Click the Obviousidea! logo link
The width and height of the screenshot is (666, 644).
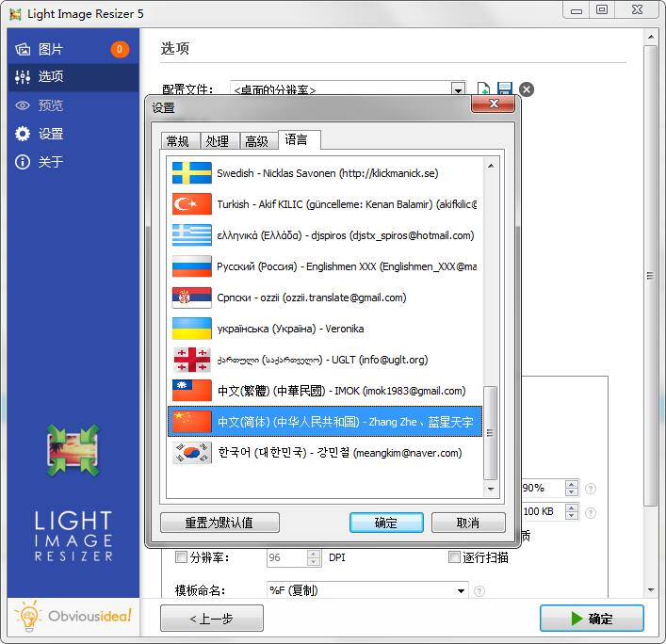pos(73,617)
